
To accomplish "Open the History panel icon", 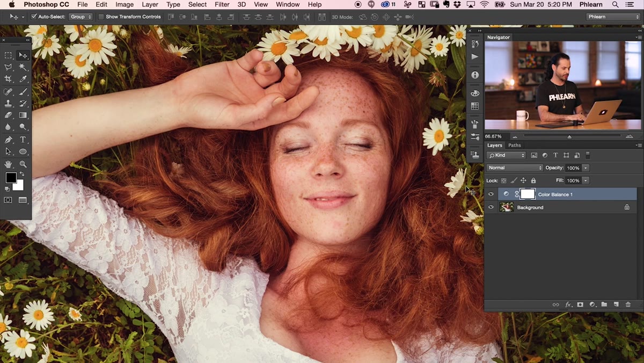I will (475, 43).
